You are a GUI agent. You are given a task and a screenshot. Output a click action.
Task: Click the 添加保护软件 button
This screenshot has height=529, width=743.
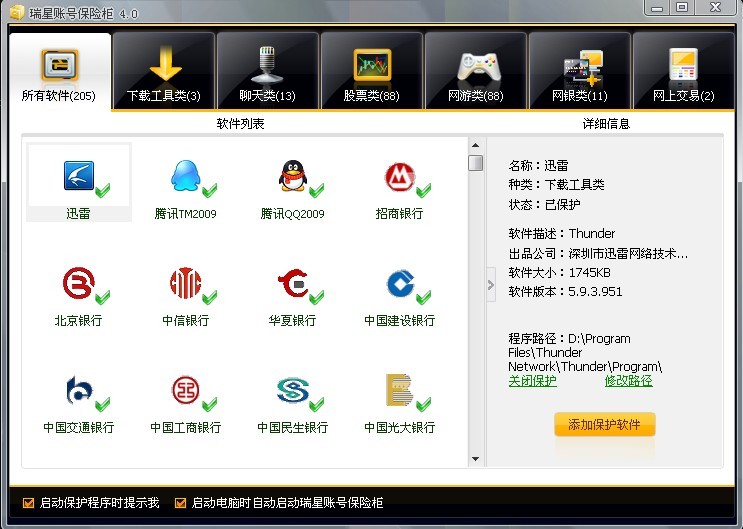tap(605, 424)
